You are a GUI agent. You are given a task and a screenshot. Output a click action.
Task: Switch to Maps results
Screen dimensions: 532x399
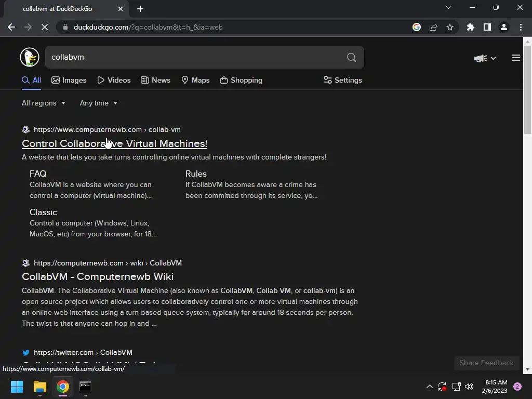196,81
